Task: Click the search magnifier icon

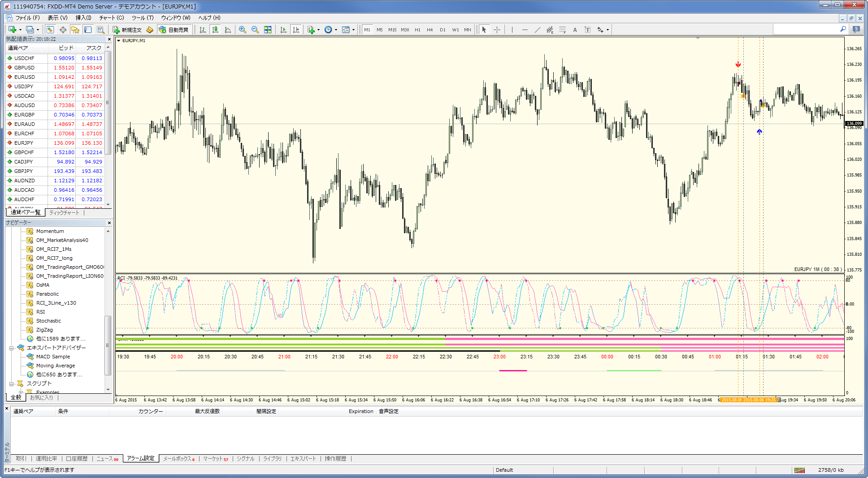Action: [x=843, y=29]
